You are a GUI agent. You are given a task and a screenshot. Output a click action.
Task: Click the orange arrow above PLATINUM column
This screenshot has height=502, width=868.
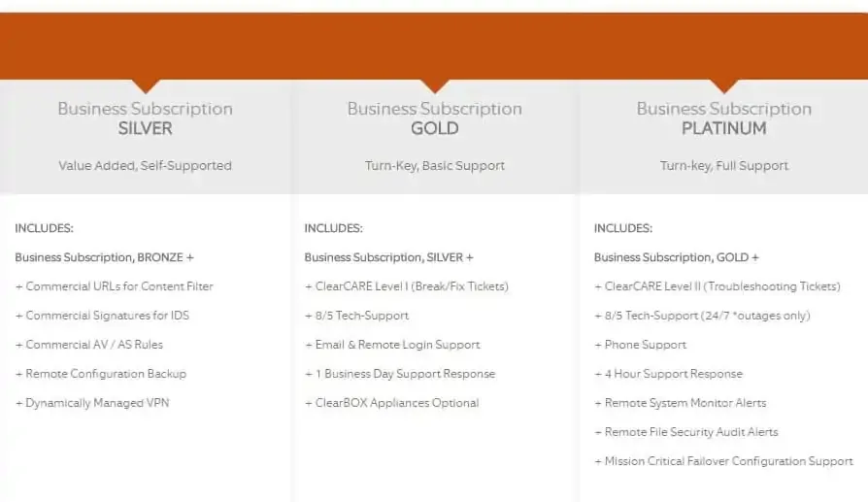point(723,85)
